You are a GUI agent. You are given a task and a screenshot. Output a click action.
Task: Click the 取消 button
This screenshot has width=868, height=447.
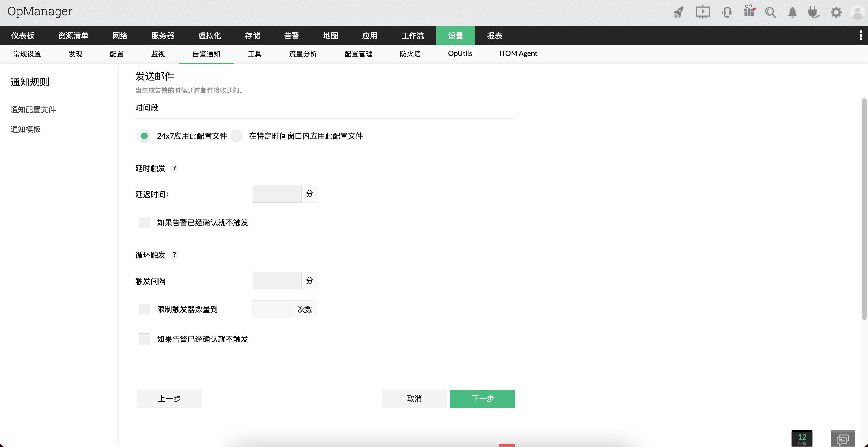click(x=414, y=399)
